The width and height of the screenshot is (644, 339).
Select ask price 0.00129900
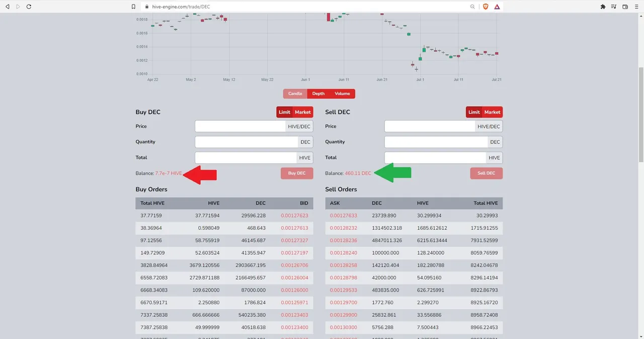point(344,315)
